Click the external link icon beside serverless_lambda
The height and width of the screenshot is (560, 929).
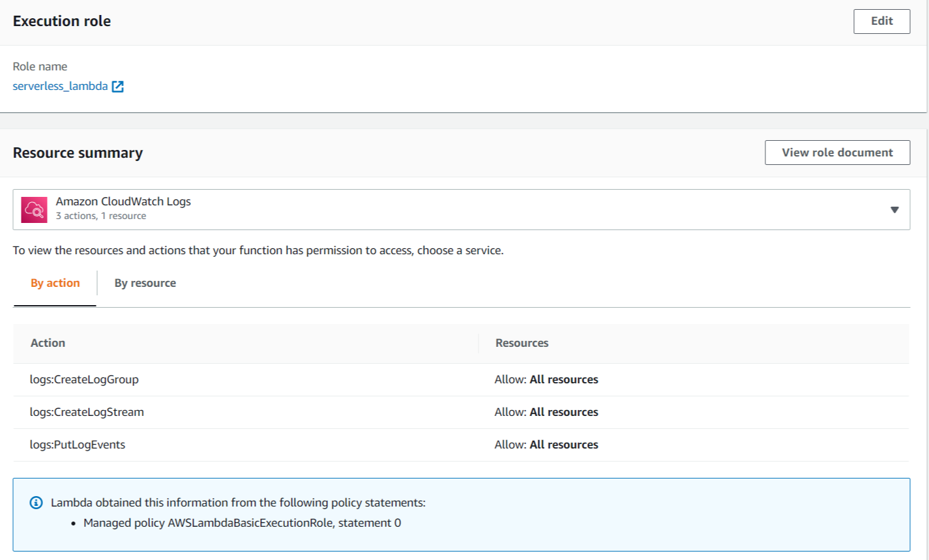tap(118, 87)
